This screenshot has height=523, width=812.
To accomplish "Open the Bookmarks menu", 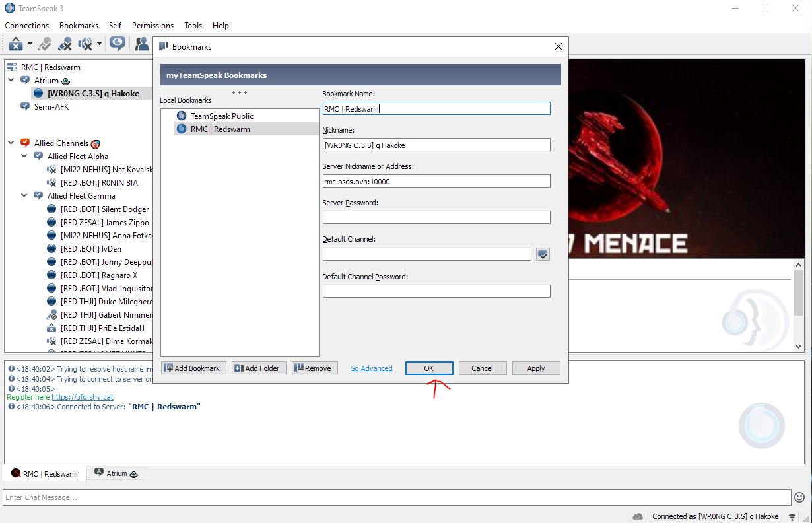I will [79, 26].
